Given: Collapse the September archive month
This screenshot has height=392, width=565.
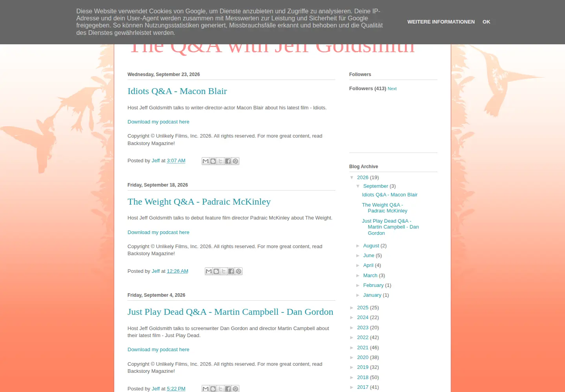Looking at the screenshot, I should tap(358, 186).
